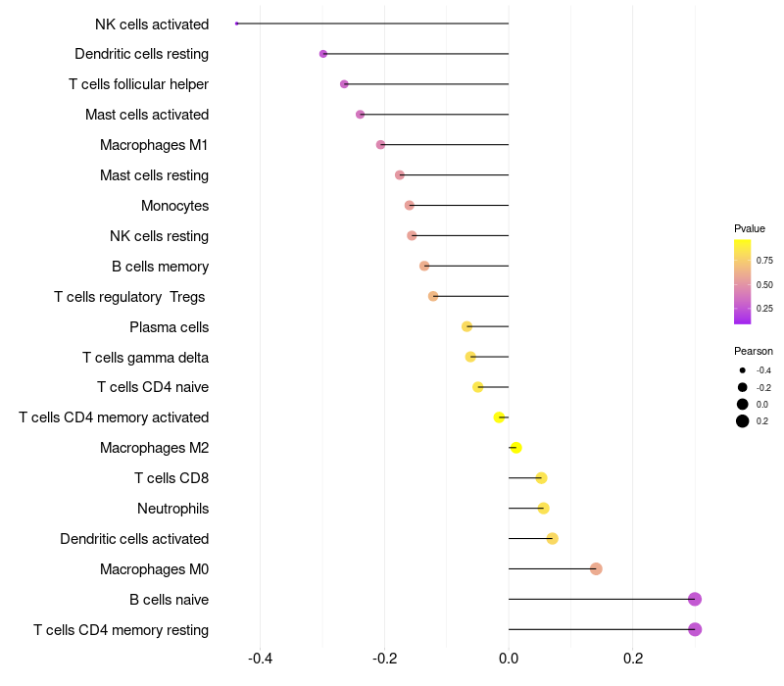This screenshot has width=784, height=686.
Task: Click the purple B cells naive dot
Action: coord(695,600)
